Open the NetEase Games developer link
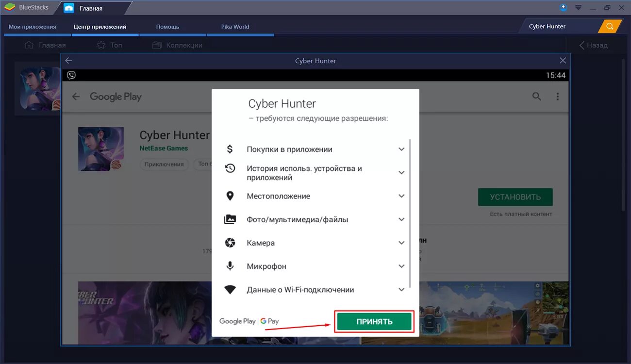Viewport: 631px width, 364px height. click(164, 148)
